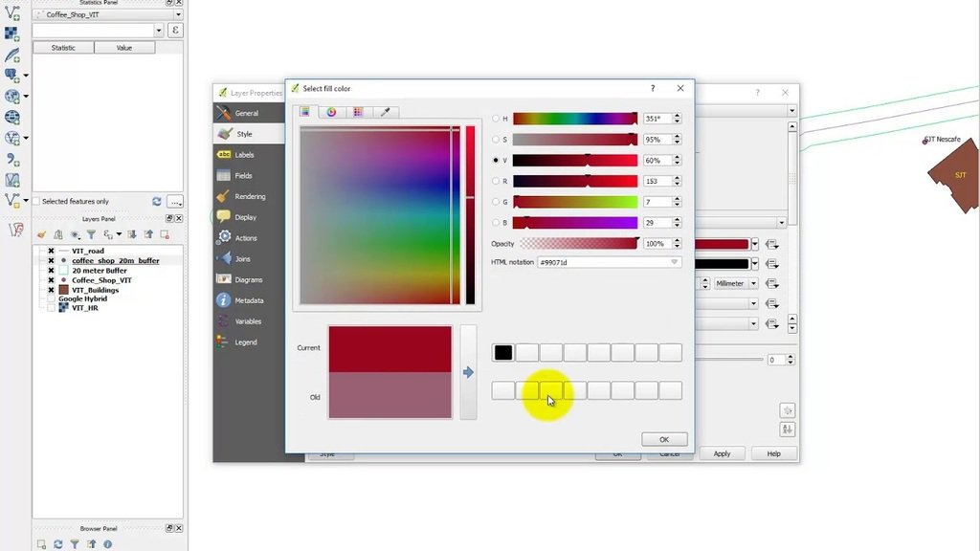Click the filter legend icon in Layers Panel

(x=91, y=235)
